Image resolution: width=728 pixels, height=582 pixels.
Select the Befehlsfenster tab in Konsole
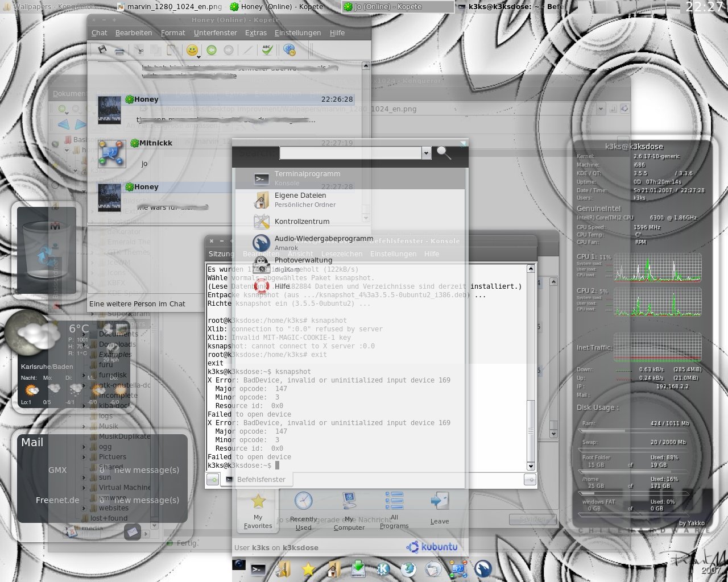coord(256,480)
